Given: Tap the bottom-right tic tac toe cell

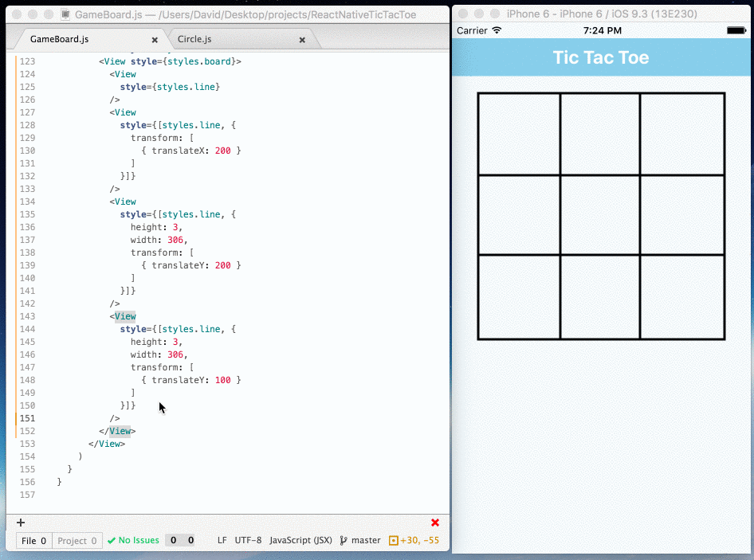Looking at the screenshot, I should [x=682, y=297].
